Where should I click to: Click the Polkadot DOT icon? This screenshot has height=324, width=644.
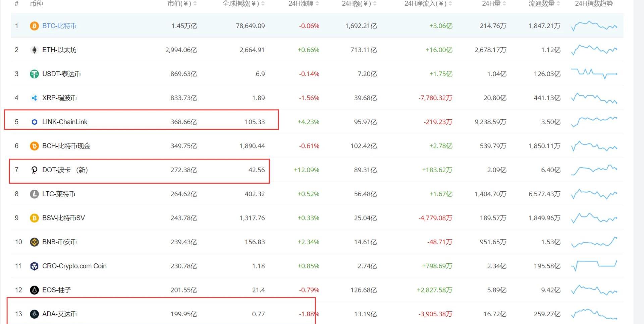(x=34, y=170)
